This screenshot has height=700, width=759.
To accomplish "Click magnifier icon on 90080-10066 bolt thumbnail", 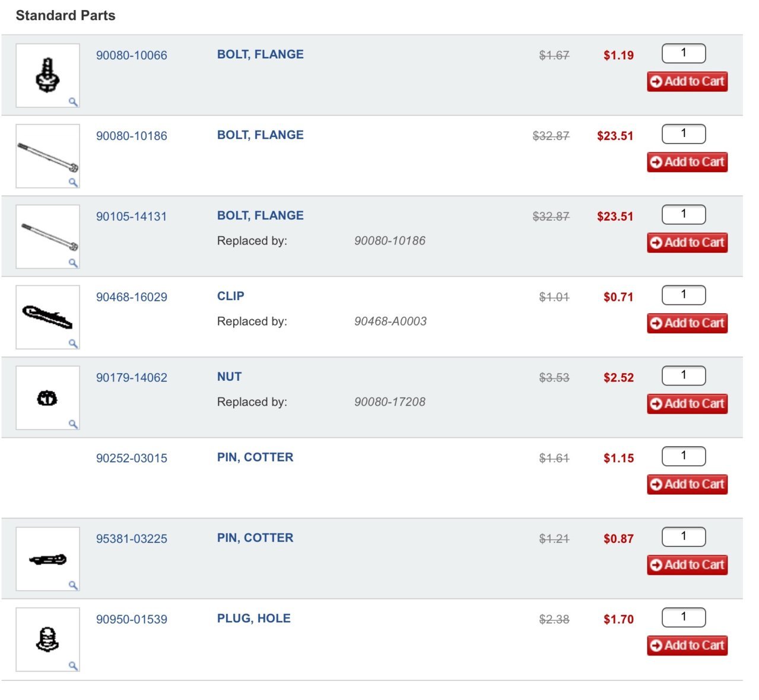I will [73, 102].
